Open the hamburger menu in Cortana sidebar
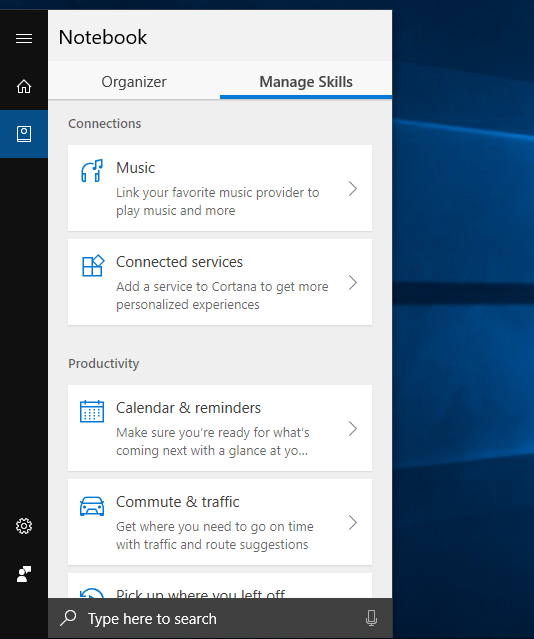This screenshot has height=639, width=534. pos(24,39)
